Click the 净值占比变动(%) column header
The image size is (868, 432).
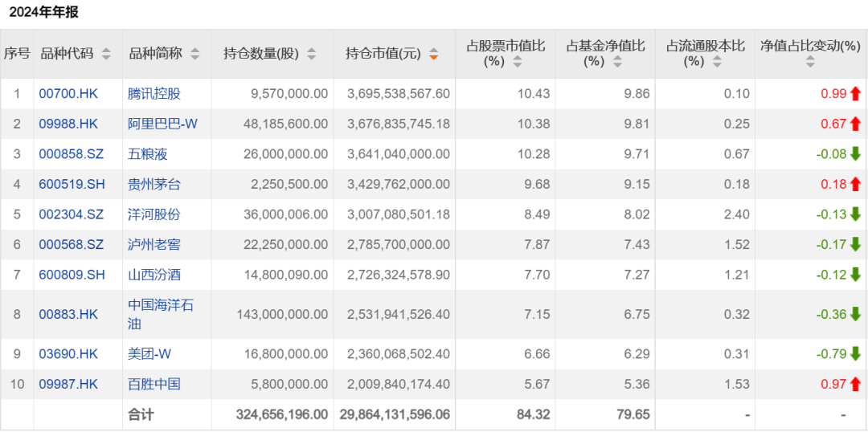(x=810, y=46)
